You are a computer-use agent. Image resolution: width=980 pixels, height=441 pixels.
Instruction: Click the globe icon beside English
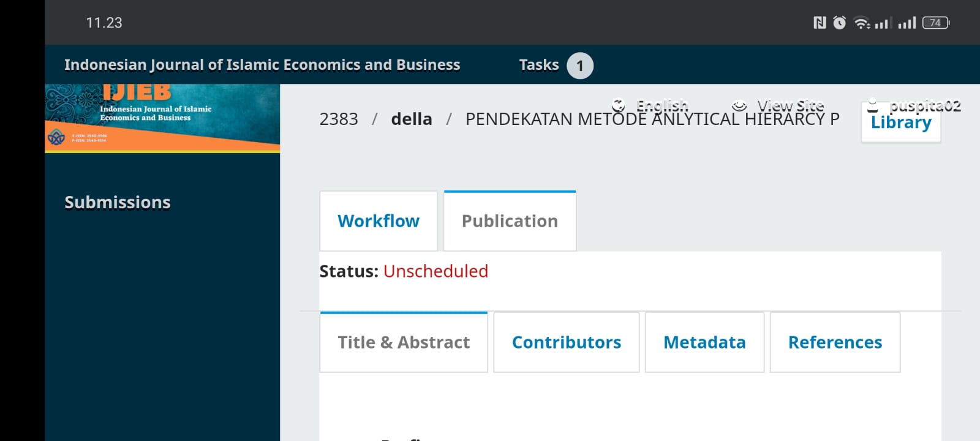pos(618,105)
